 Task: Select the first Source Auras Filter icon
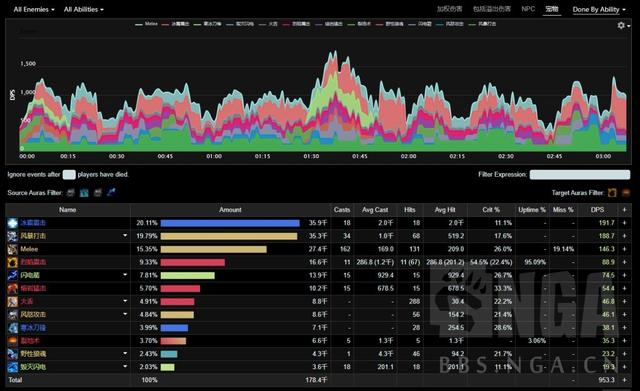pos(71,193)
